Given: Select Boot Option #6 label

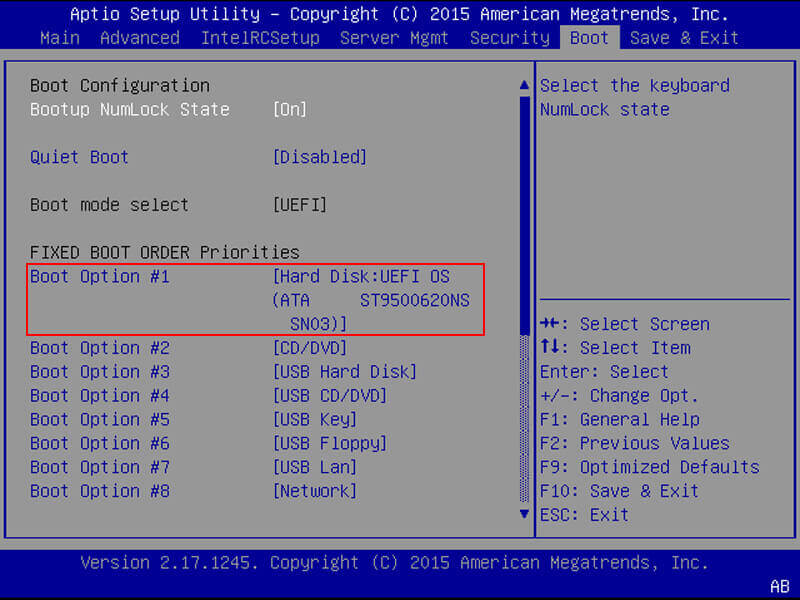Looking at the screenshot, I should pos(99,443).
